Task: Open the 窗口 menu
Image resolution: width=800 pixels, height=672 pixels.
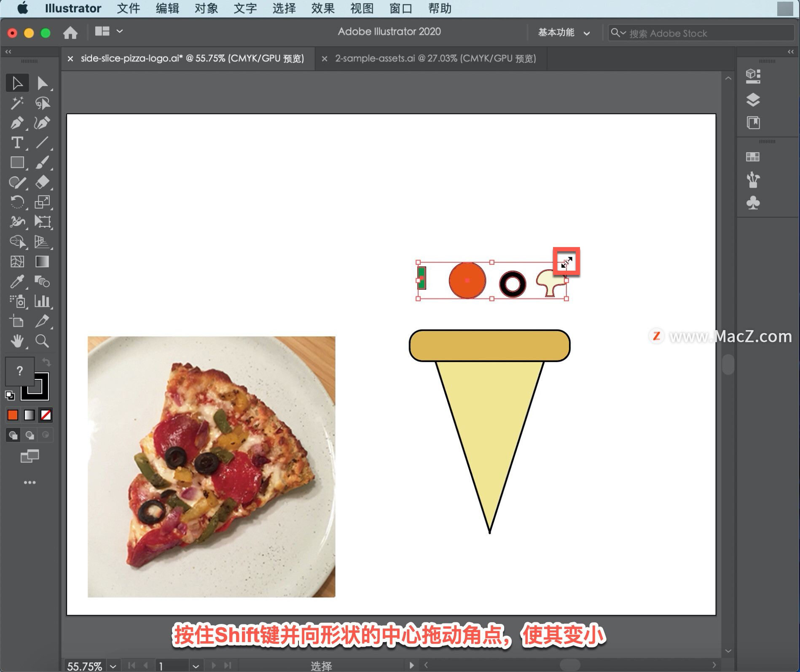Action: tap(401, 8)
